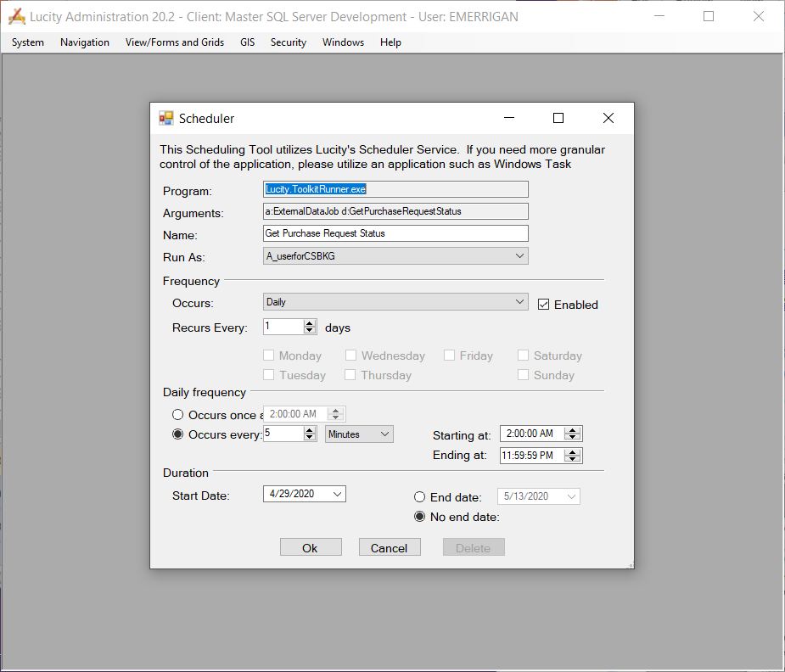Expand the Run As dropdown

[x=519, y=256]
